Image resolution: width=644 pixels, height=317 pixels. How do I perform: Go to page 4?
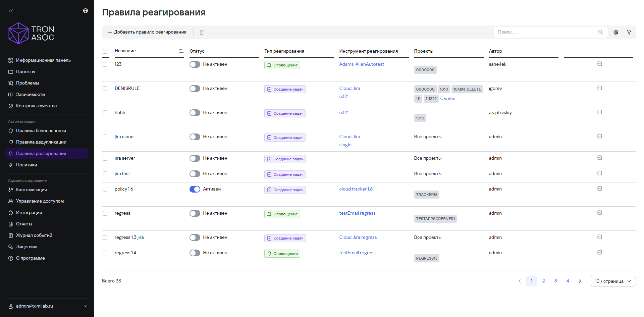568,281
